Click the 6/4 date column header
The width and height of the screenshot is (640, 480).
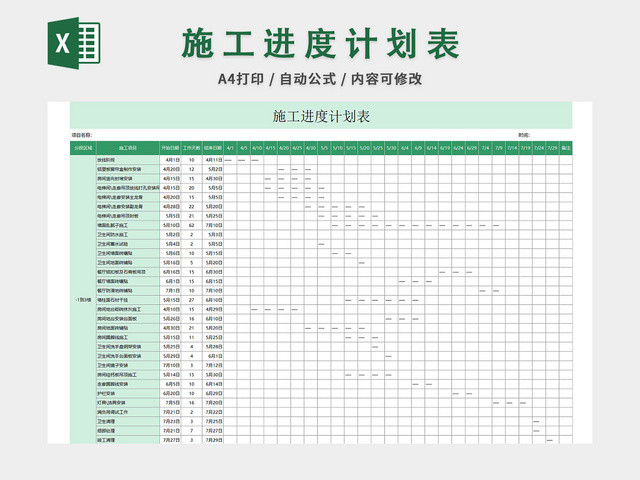(x=405, y=148)
